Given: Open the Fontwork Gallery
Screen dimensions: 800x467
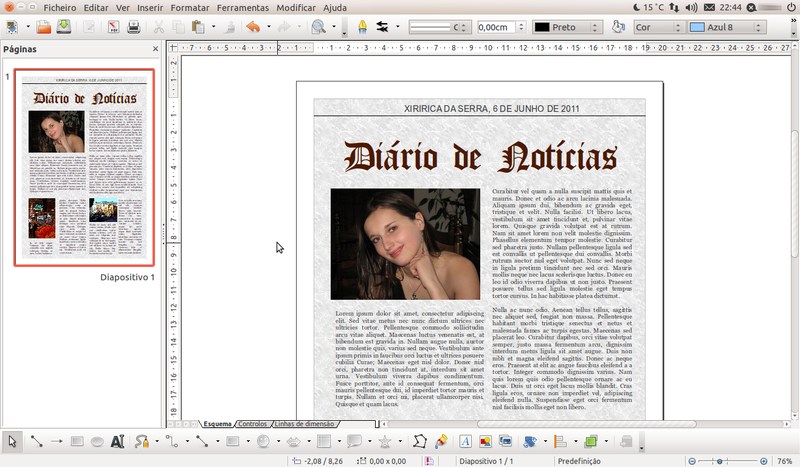Looking at the screenshot, I should [x=465, y=441].
